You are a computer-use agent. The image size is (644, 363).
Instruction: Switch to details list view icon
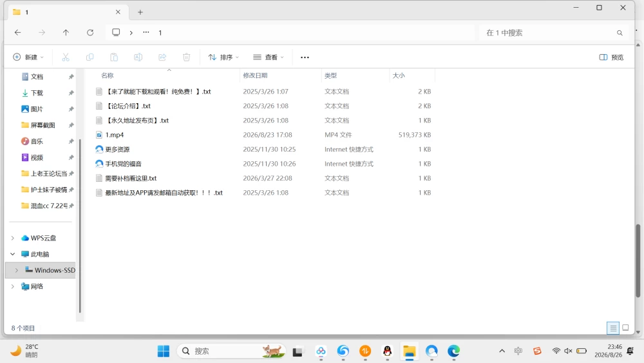[613, 328]
